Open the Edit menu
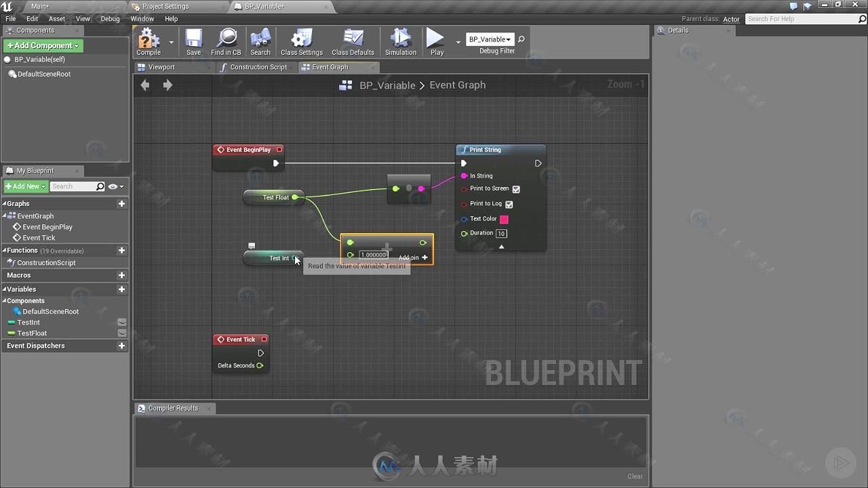Viewport: 868px width, 488px height. click(x=32, y=19)
